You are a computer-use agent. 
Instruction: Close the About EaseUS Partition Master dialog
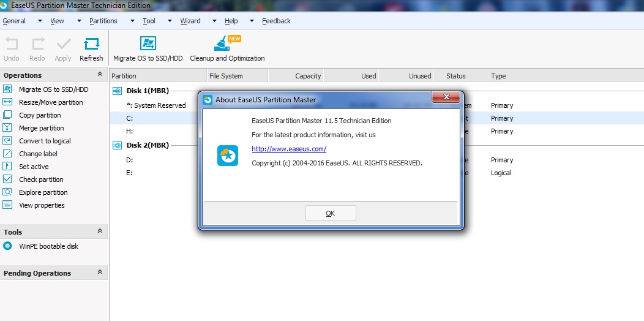(x=446, y=97)
